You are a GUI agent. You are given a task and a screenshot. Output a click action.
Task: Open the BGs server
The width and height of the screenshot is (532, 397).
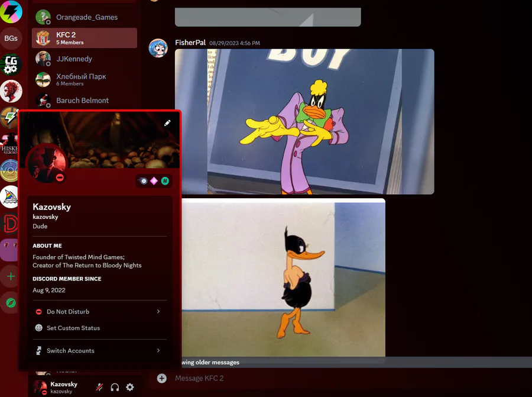11,38
